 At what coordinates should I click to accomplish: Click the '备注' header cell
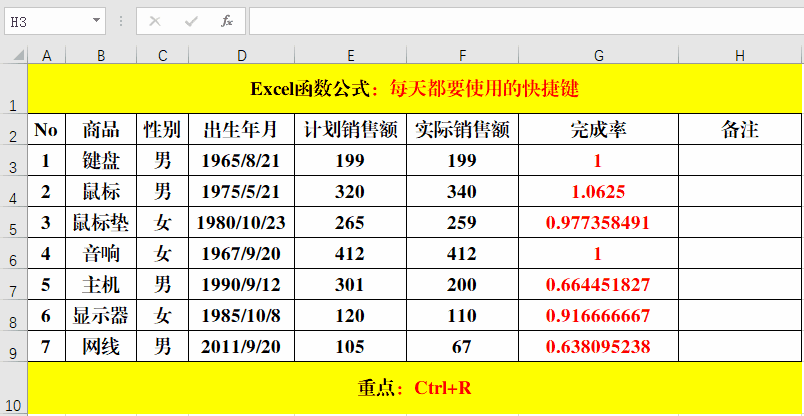[740, 129]
